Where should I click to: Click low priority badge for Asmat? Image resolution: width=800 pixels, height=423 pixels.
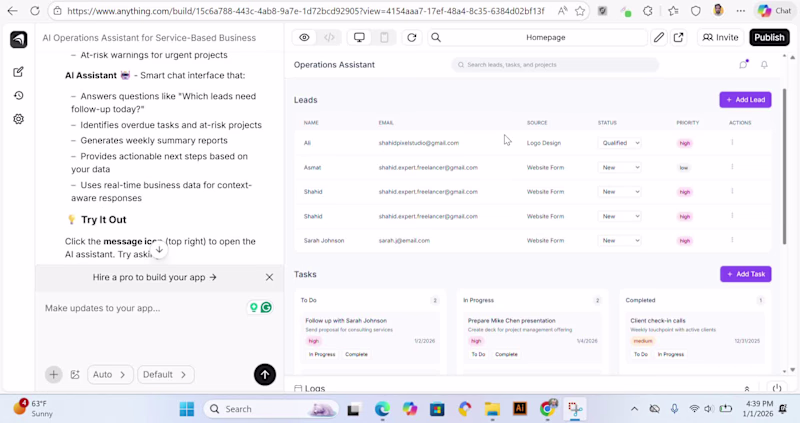(684, 168)
